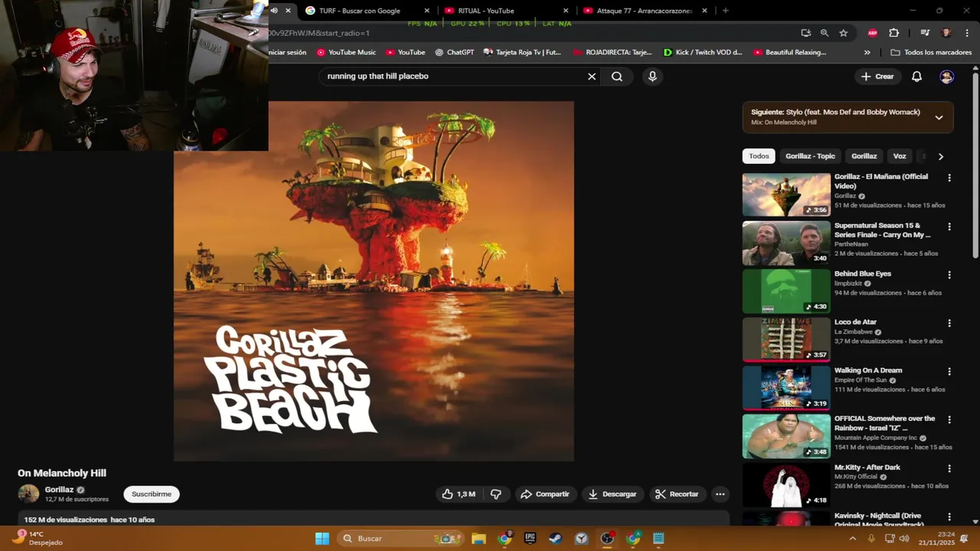Image resolution: width=980 pixels, height=551 pixels.
Task: Open options for Supernatural Season 15 video
Action: coord(949,227)
